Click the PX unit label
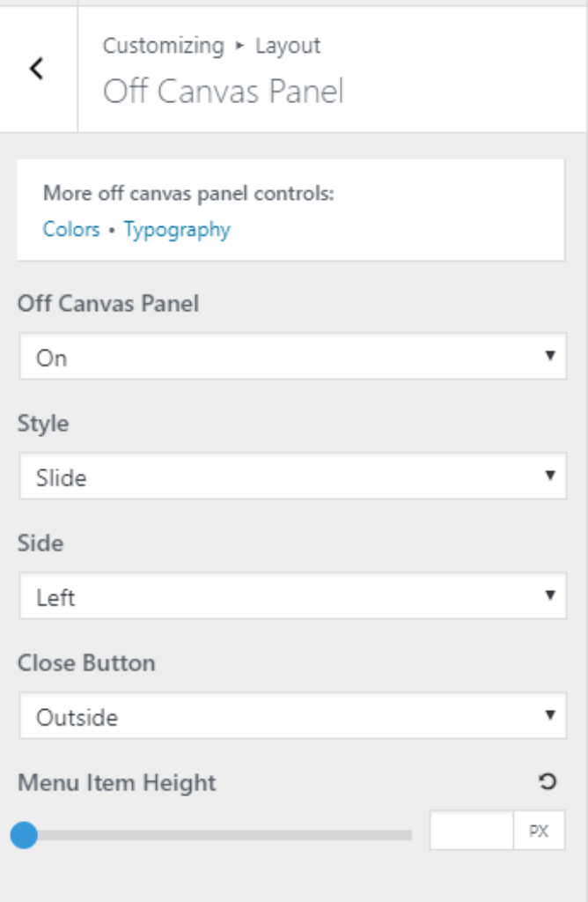Screen dimensions: 588x902 [539, 831]
